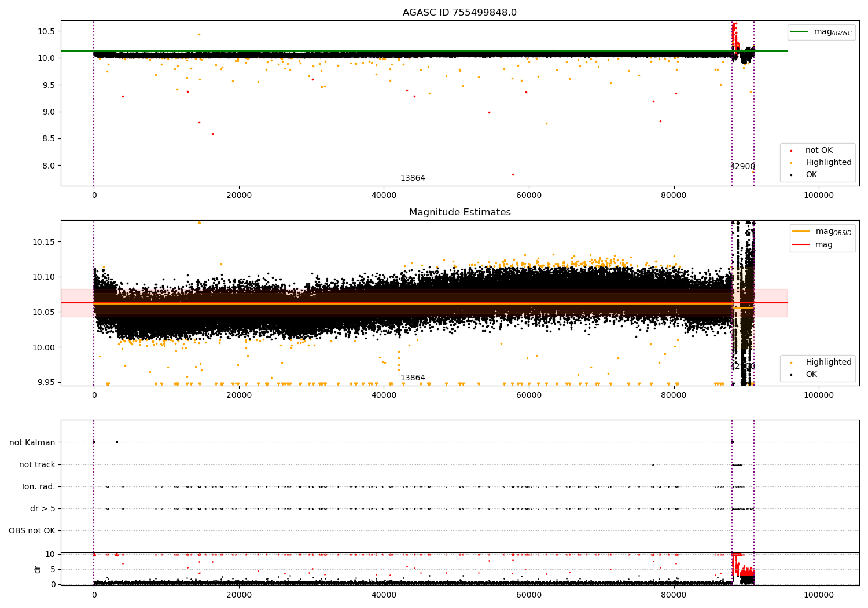
Task: Click the 10.05 y-tick on Magnitude Estimates
Action: coord(44,312)
